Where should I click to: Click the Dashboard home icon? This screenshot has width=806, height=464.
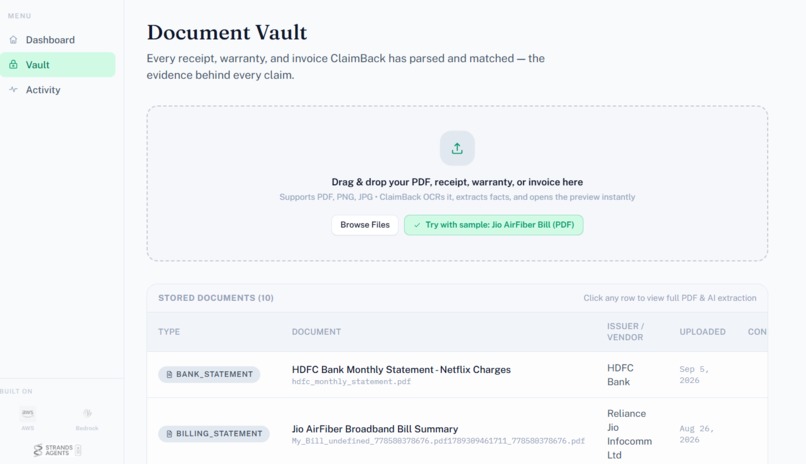pyautogui.click(x=13, y=40)
